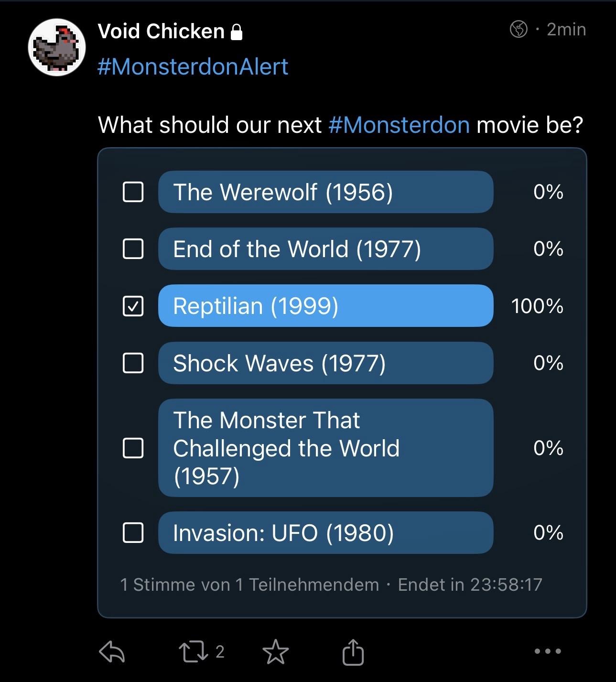Open the #Monsterdon hashtag in the question
The width and height of the screenshot is (616, 682).
tap(399, 125)
